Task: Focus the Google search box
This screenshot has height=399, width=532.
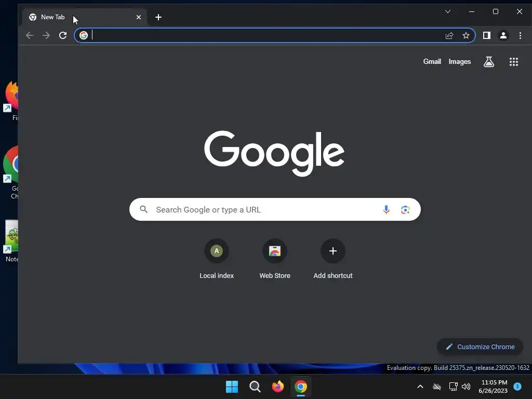Action: click(275, 209)
